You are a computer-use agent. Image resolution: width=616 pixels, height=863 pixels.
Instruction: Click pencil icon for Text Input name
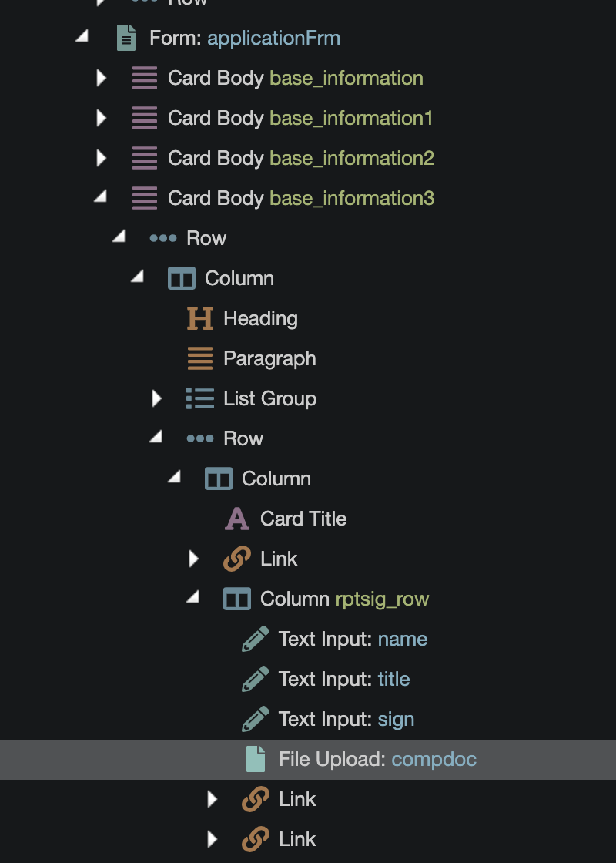tap(256, 639)
